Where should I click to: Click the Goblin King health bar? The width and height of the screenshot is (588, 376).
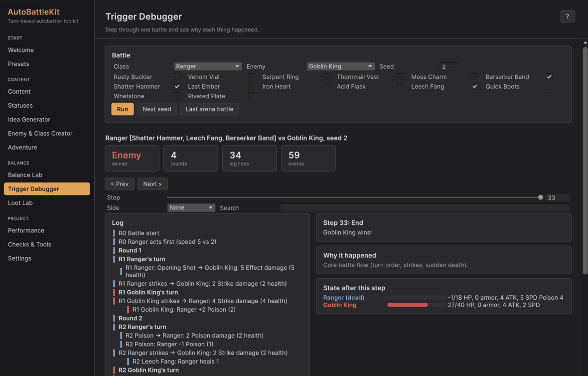click(x=417, y=305)
